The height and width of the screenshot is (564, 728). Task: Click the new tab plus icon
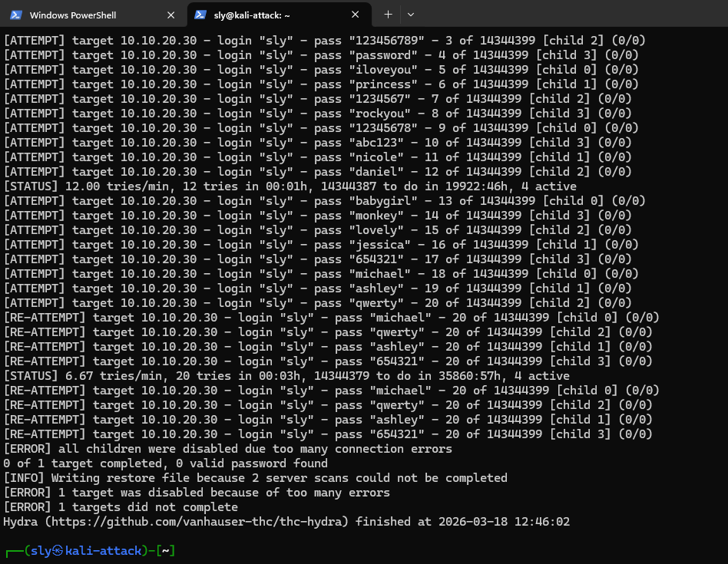tap(388, 14)
